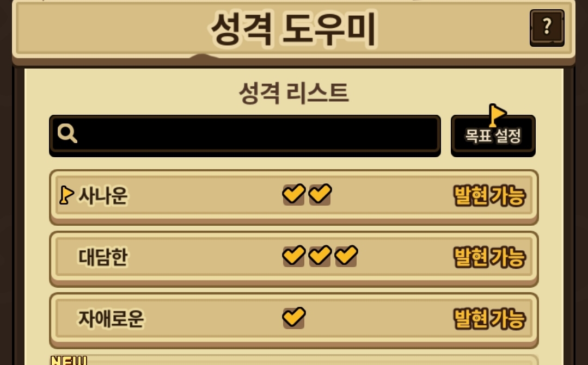Click the second checkmark in 사나운 row
588x365 pixels.
coord(320,194)
